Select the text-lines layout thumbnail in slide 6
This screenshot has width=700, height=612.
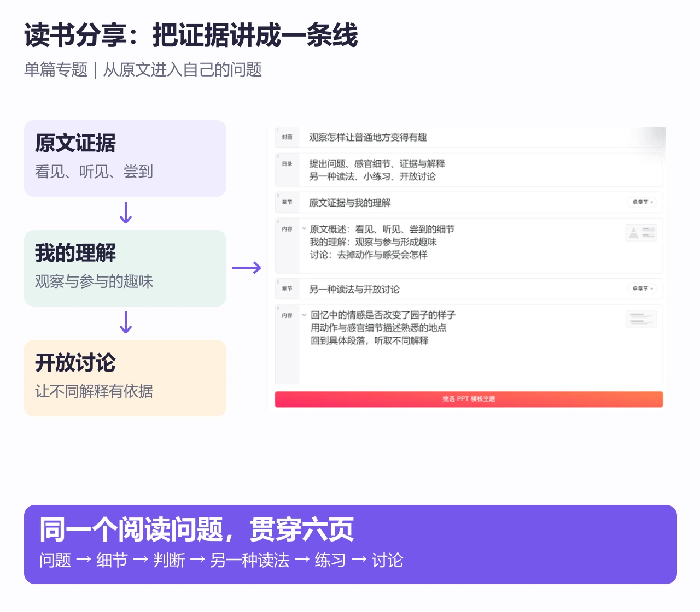click(641, 319)
